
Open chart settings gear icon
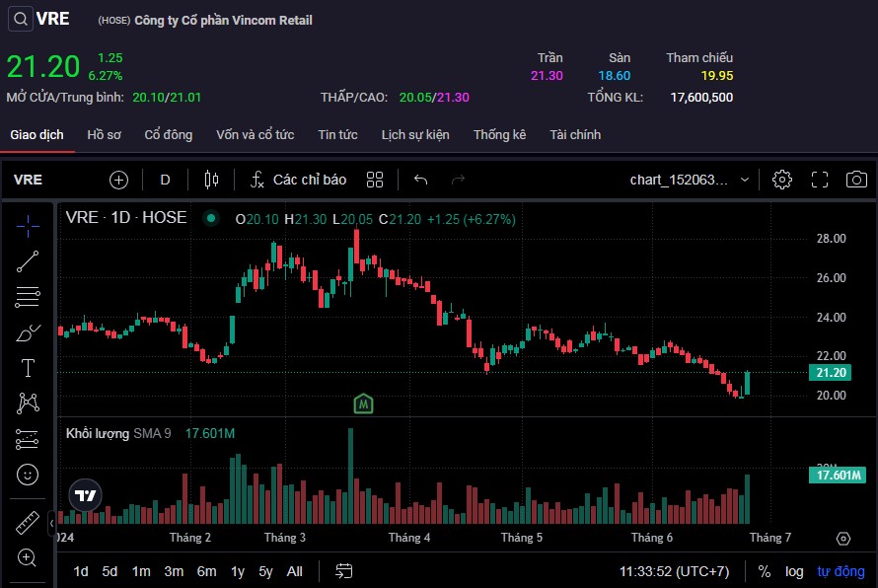[x=782, y=180]
